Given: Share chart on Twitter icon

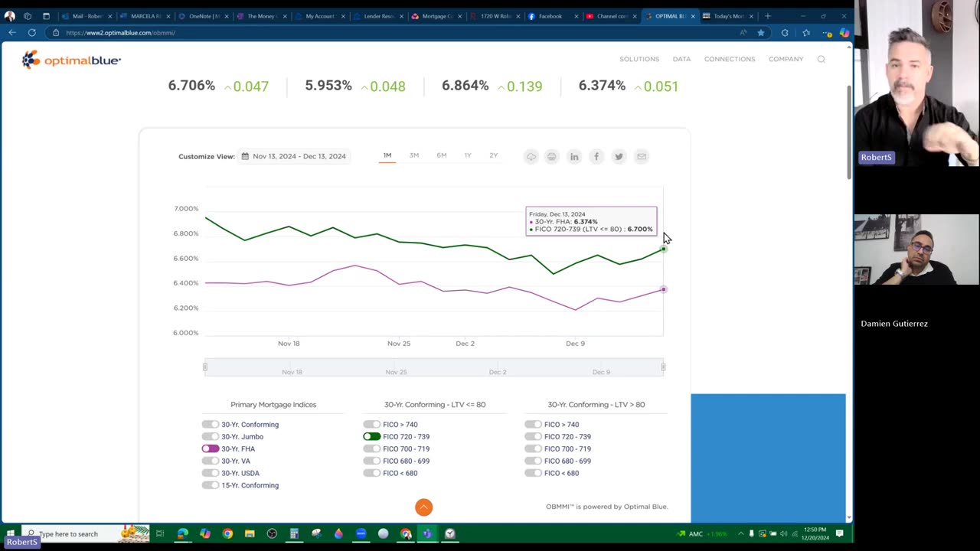Looking at the screenshot, I should [619, 157].
